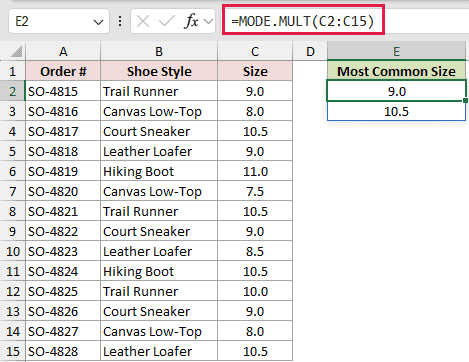Screen dimensions: 469x362
Task: Click cell SO-4815
Action: tap(63, 91)
